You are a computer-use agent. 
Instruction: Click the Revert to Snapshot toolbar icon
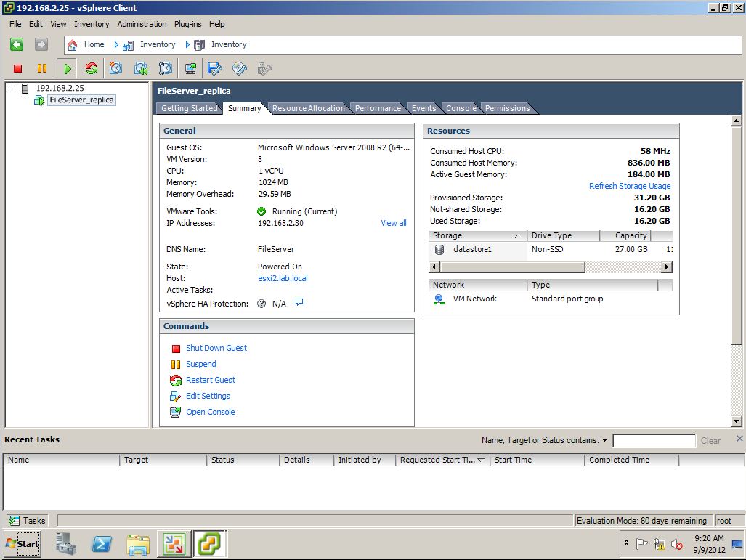pos(141,68)
